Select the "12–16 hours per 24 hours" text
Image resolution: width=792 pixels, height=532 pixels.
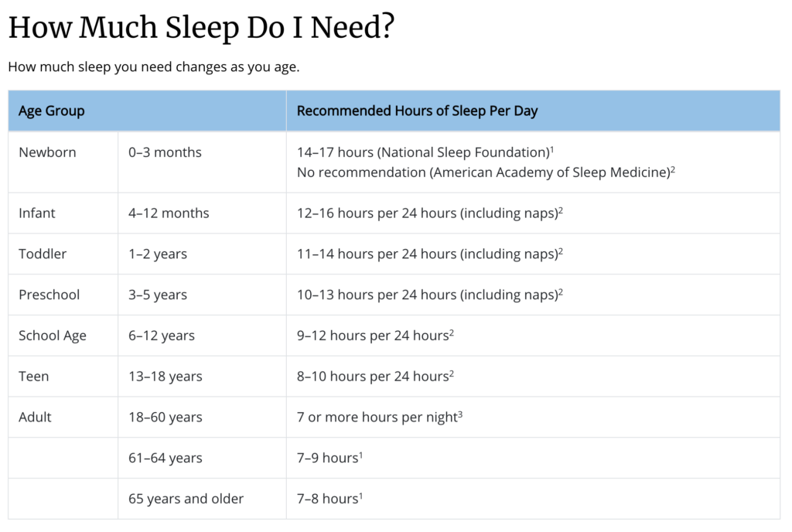(377, 213)
